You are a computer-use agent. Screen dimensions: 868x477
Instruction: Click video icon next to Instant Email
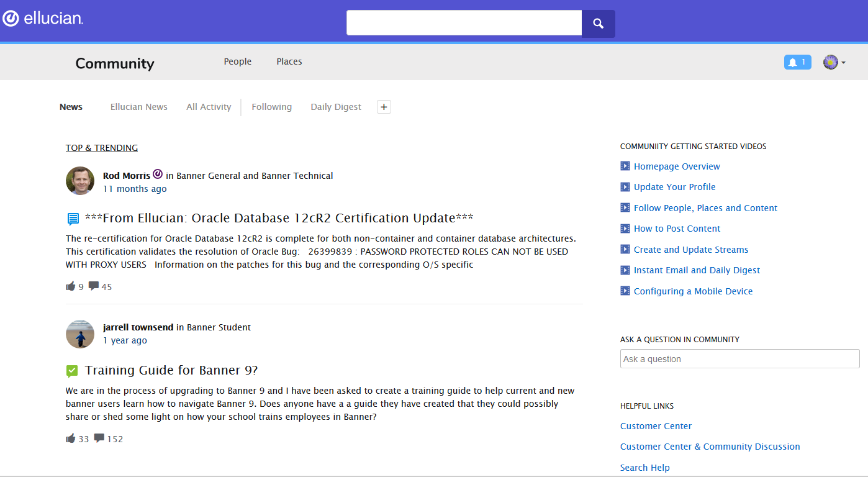[x=625, y=270]
